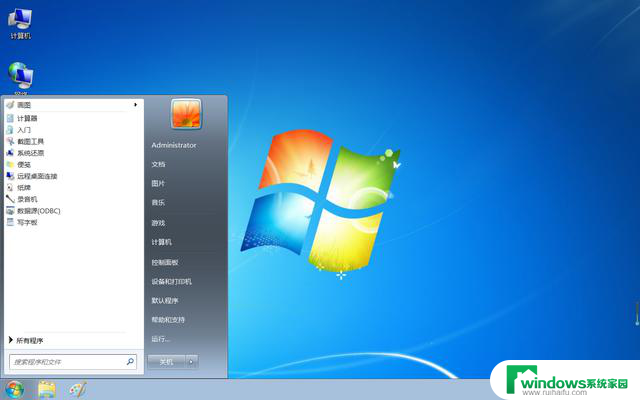Open 音乐 (Music) in right pane
The width and height of the screenshot is (640, 400).
point(158,202)
